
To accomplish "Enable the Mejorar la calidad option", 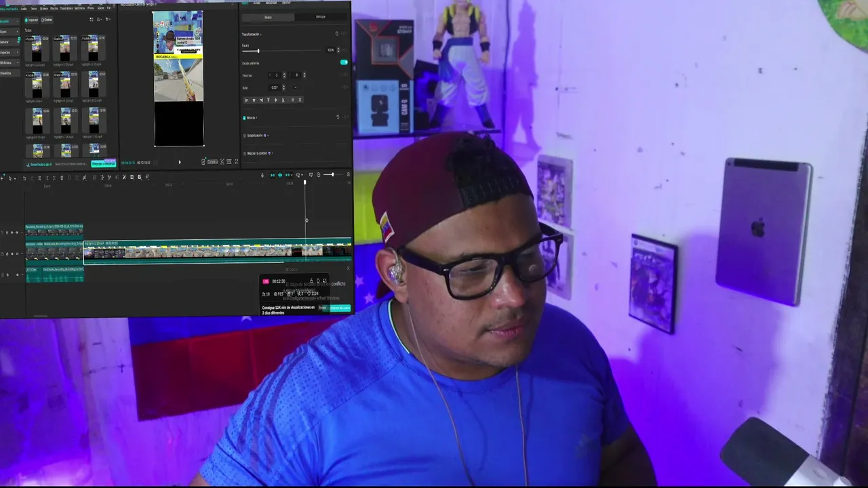I will [x=244, y=153].
